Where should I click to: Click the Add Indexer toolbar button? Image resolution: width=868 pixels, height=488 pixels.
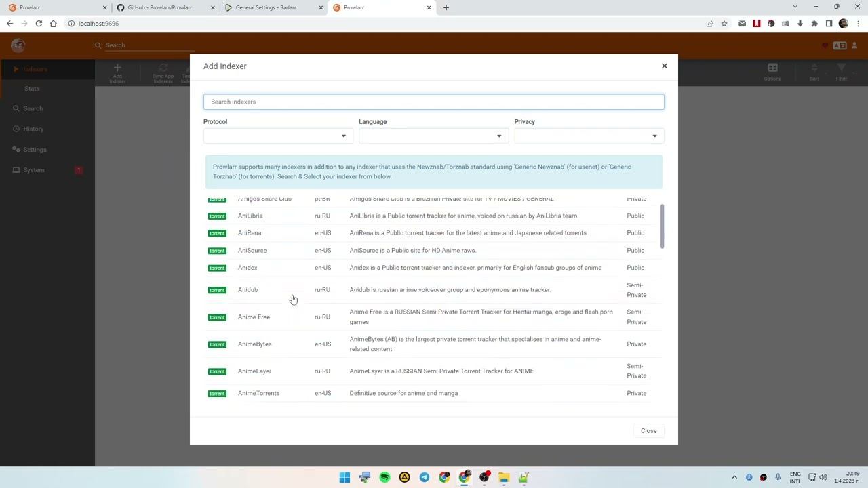point(117,73)
